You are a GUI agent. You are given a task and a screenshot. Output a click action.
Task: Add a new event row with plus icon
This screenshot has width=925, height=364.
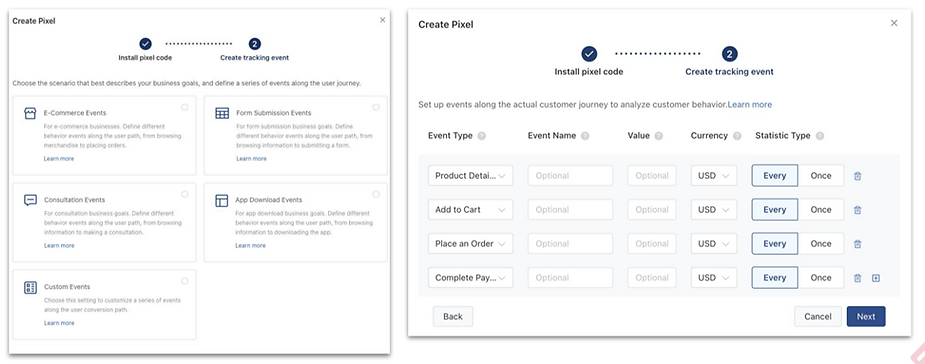tap(876, 278)
